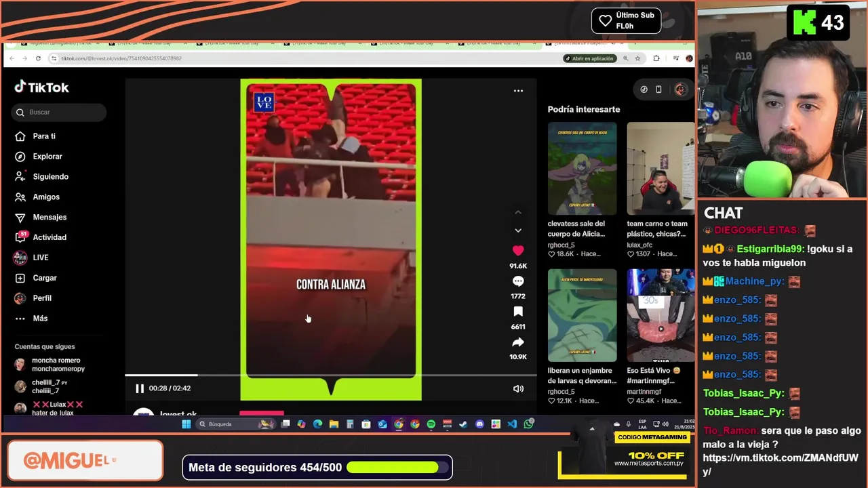Open the clevatess sale del cuerpo thumbnail
868x488 pixels.
click(583, 168)
